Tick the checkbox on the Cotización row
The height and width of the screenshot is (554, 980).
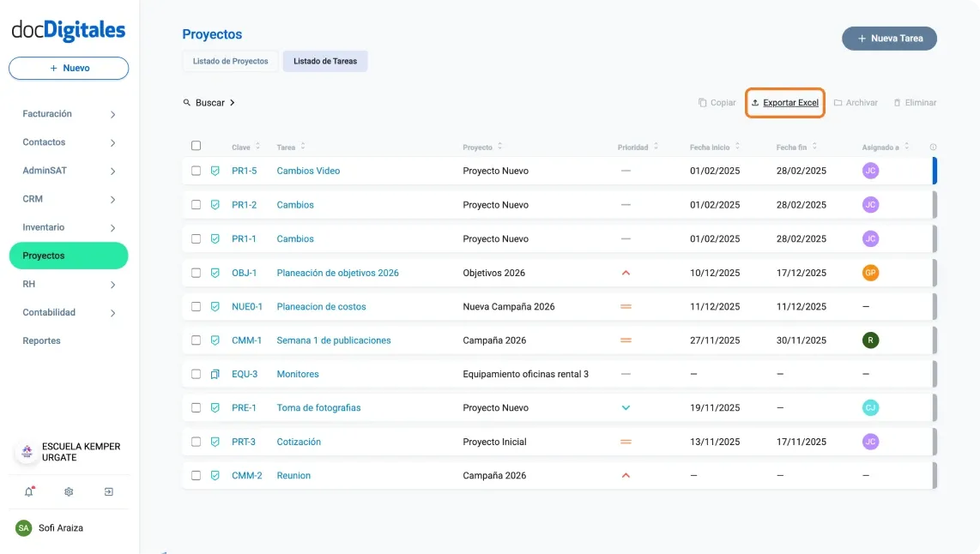click(196, 442)
